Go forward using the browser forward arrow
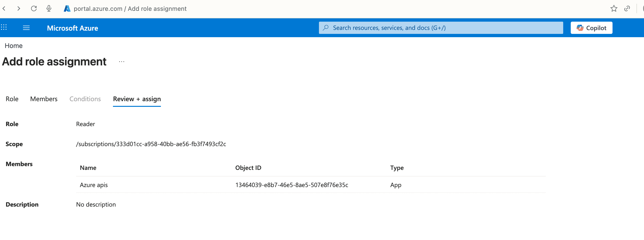This screenshot has height=240, width=644. pos(19,8)
